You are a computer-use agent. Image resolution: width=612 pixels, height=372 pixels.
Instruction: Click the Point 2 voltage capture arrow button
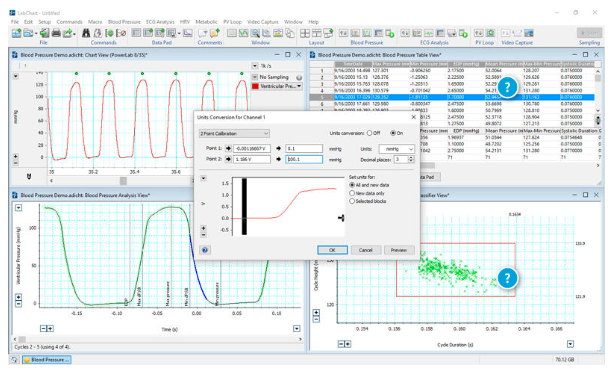228,159
